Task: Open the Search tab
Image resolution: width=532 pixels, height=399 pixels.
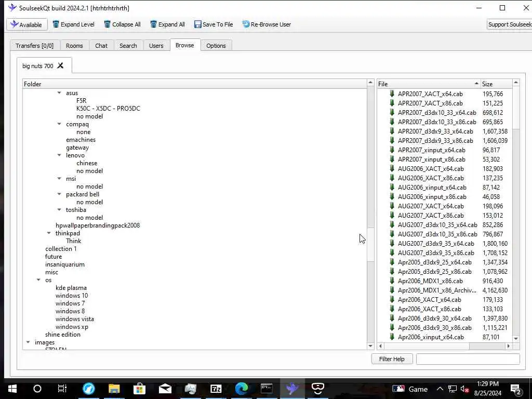Action: coord(128,46)
